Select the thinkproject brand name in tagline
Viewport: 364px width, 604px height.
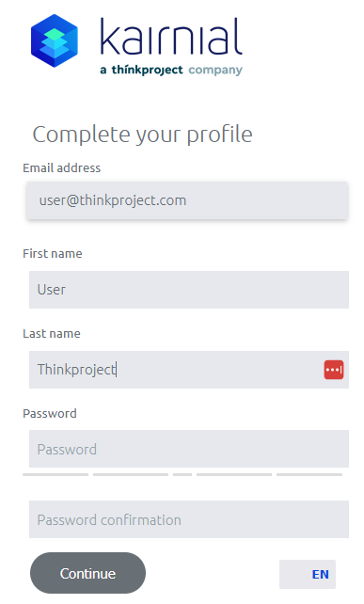coord(147,70)
